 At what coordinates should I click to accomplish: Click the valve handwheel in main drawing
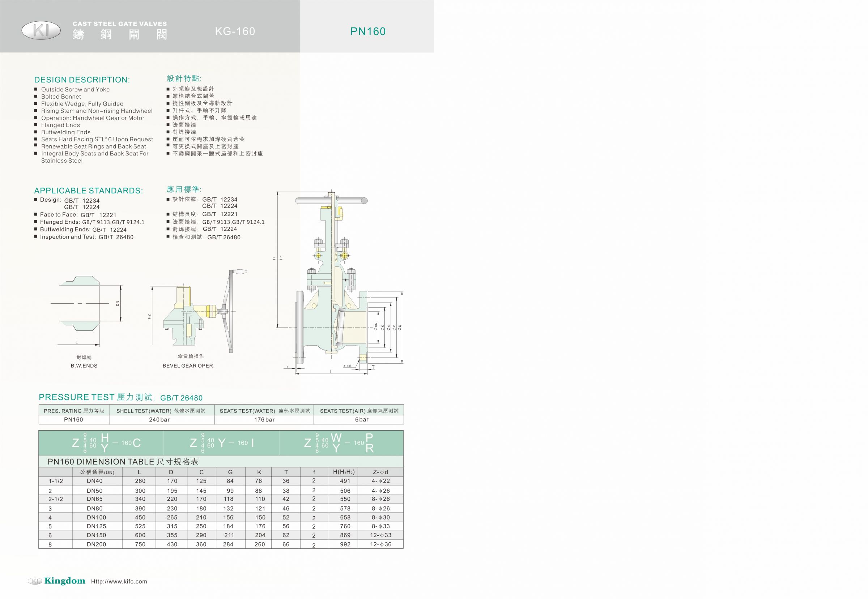click(x=332, y=201)
